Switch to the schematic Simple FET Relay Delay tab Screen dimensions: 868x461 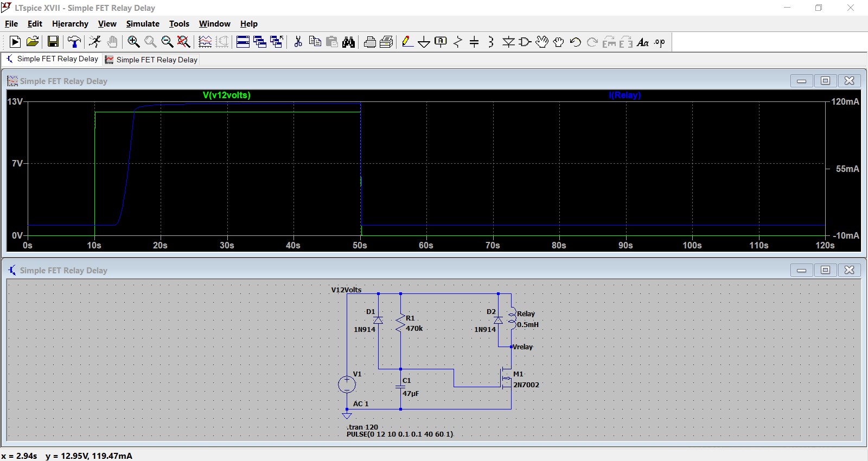[x=52, y=59]
